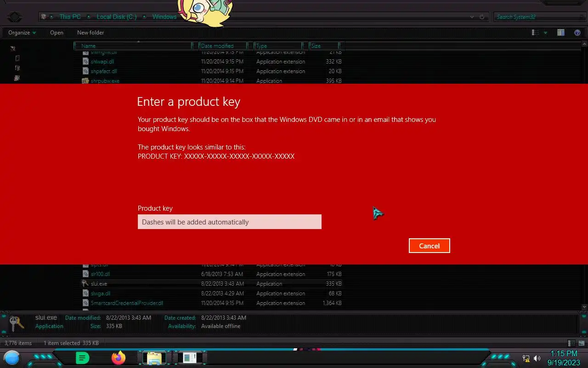Screen dimensions: 588x368
Task: Click the back navigation emblem icon
Action: (x=15, y=17)
